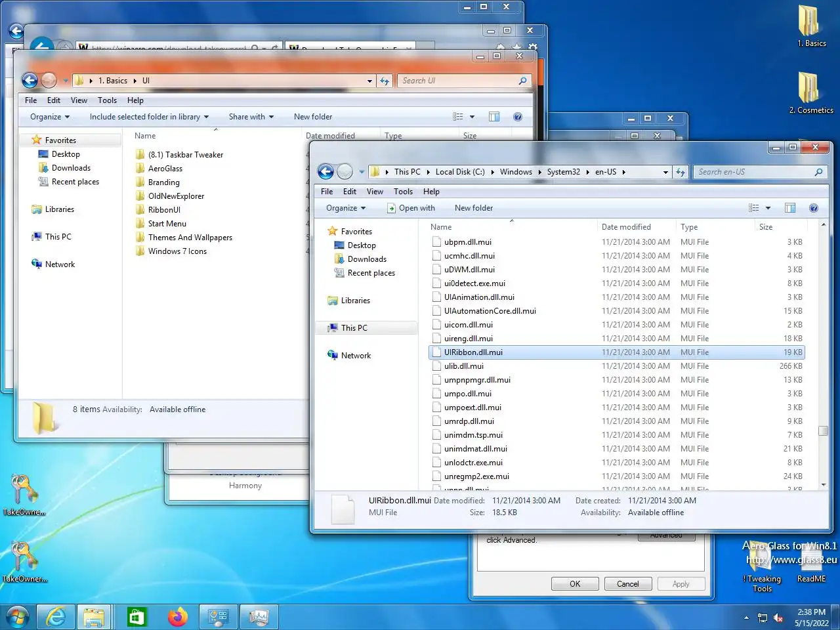Toggle preview pane in en-US window
840x630 pixels.
click(x=790, y=208)
